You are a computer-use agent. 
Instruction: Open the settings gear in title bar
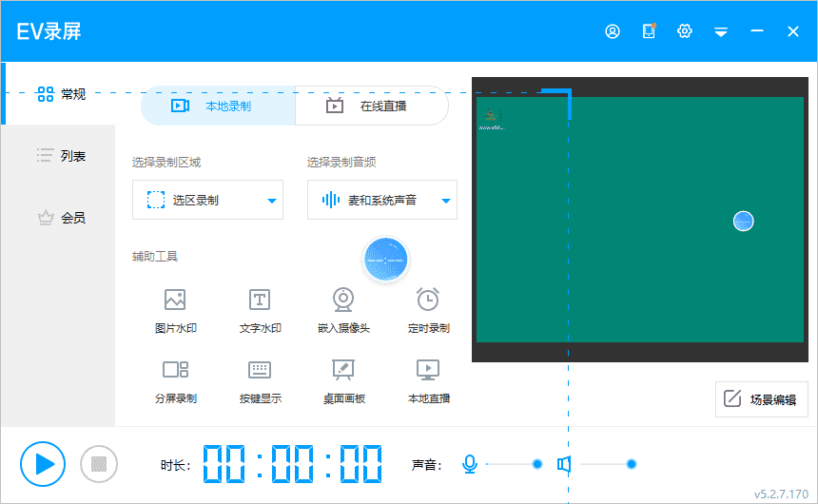684,31
